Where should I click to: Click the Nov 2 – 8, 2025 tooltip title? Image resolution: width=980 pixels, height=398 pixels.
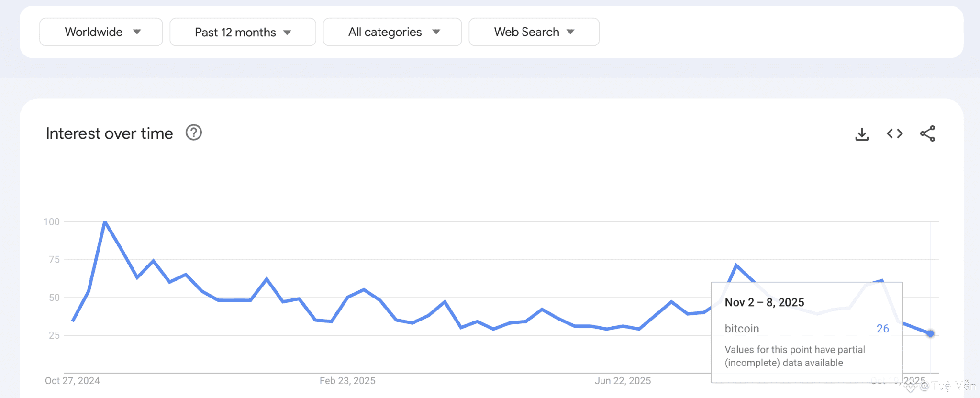764,302
